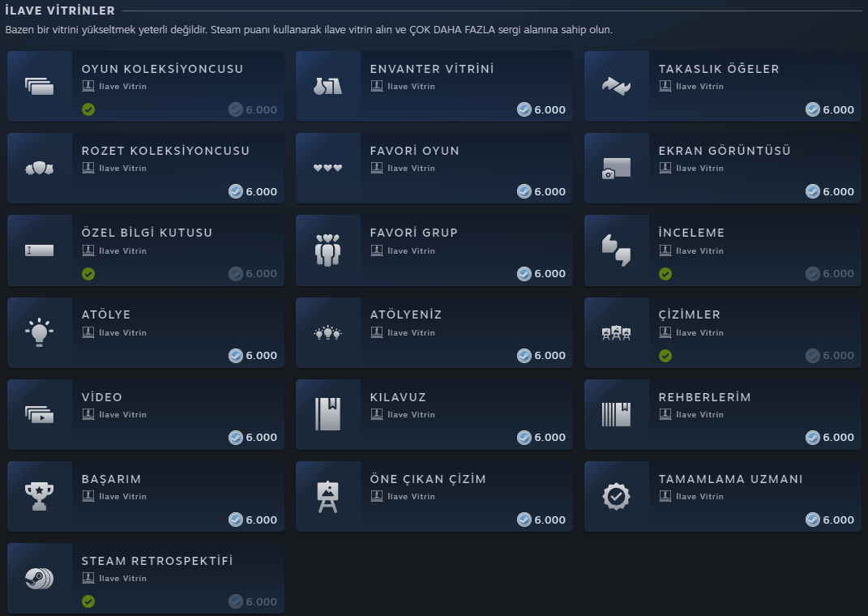Viewport: 868px width, 616px height.
Task: Click the Favori Oyun three hearts icon
Action: click(327, 168)
